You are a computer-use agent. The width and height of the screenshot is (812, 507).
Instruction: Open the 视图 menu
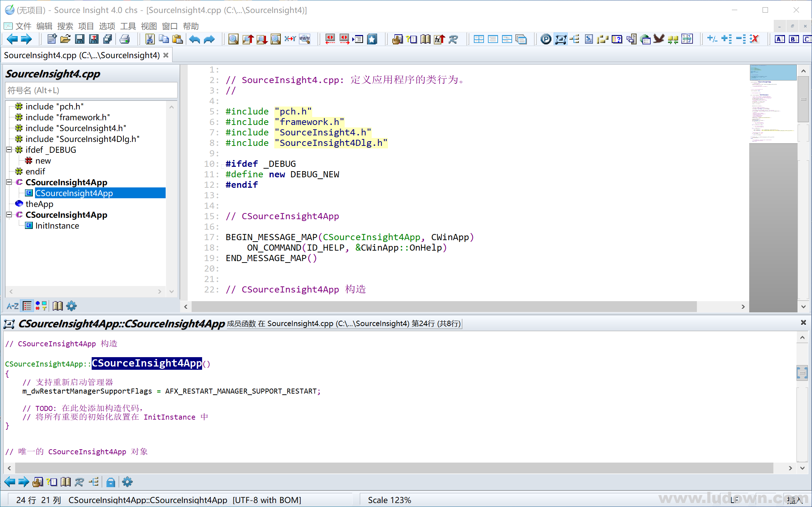(149, 26)
